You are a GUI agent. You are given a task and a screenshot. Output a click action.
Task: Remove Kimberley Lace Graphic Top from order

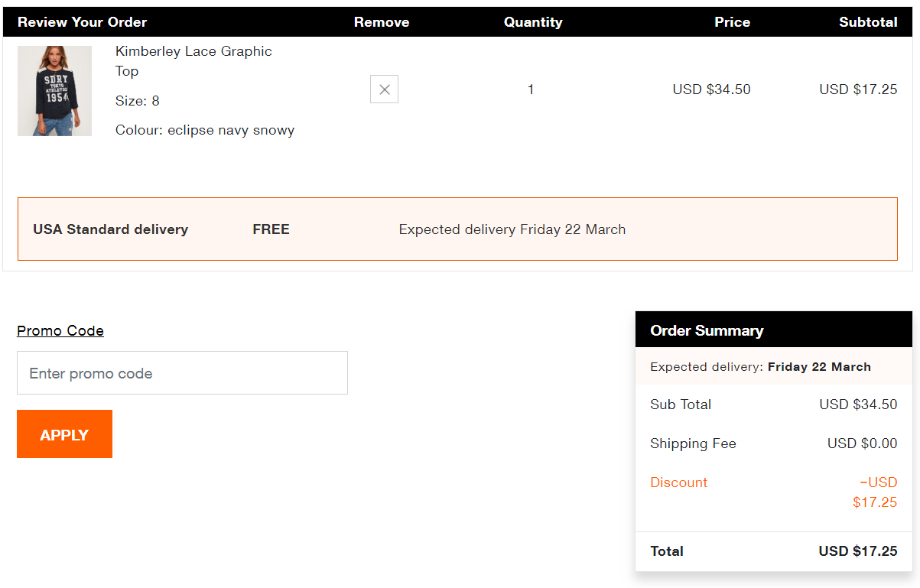coord(384,89)
